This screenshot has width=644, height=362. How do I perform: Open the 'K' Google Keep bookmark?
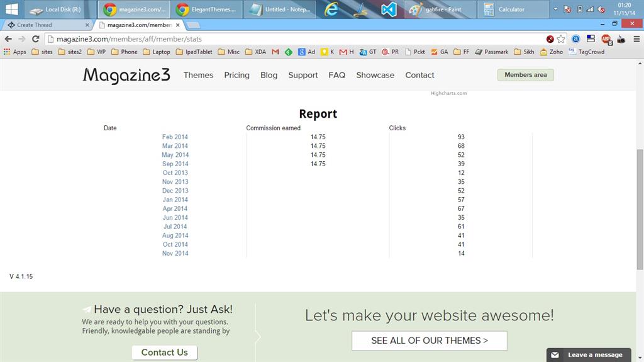(328, 52)
